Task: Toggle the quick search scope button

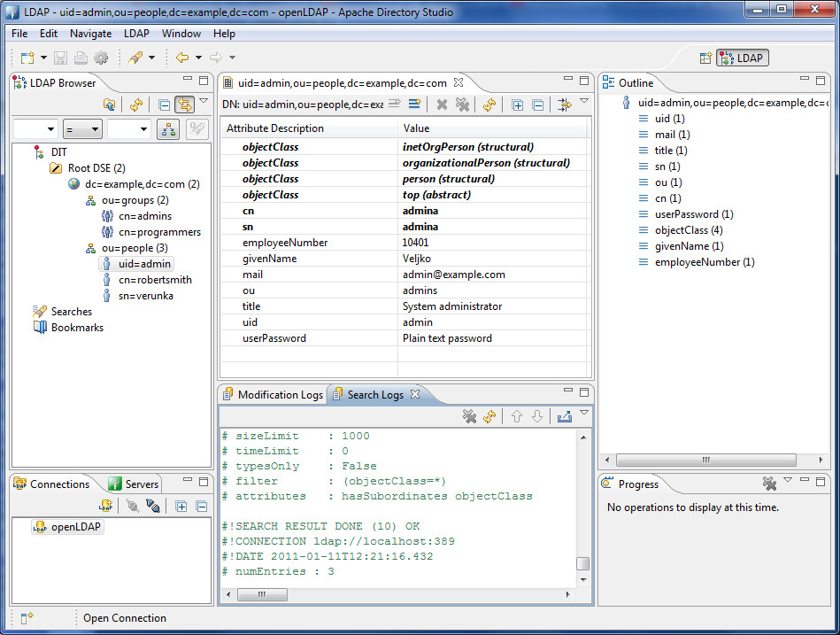Action: (x=167, y=129)
